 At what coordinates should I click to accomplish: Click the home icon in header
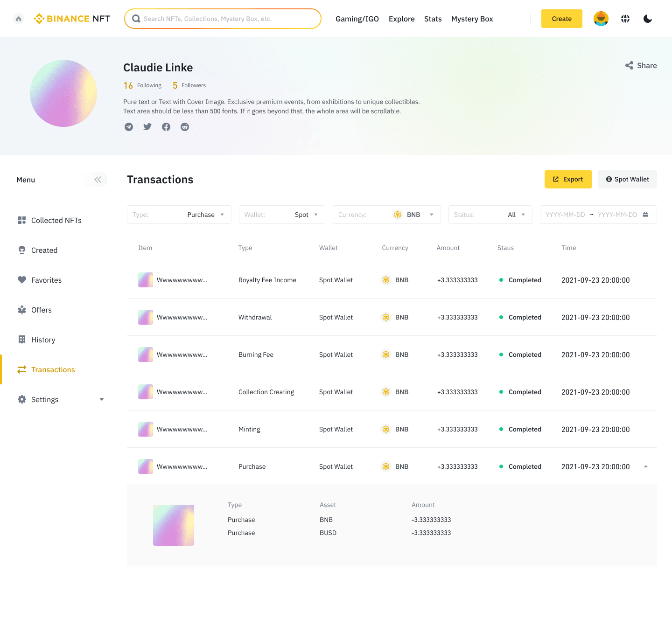coord(19,19)
